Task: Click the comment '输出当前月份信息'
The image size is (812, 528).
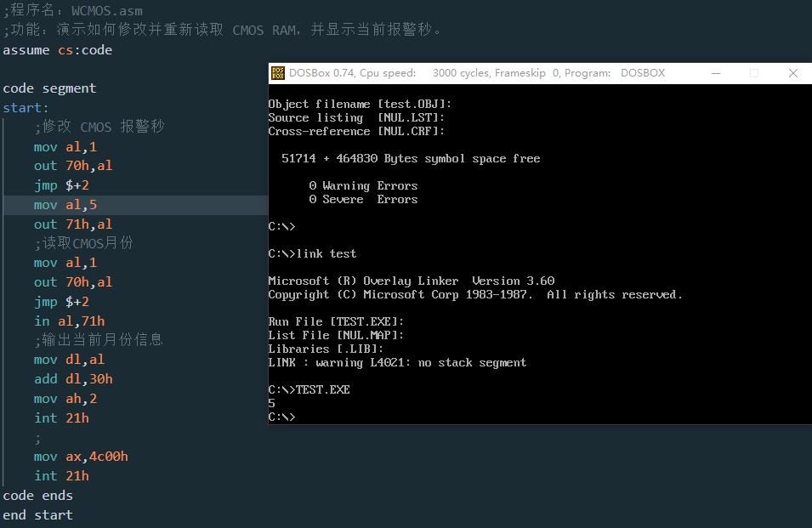Action: point(99,339)
